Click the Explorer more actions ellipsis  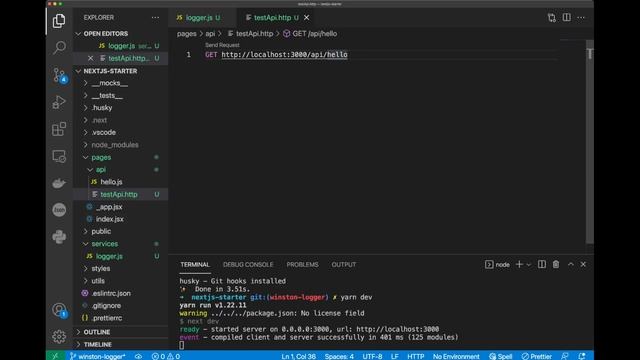pos(156,18)
